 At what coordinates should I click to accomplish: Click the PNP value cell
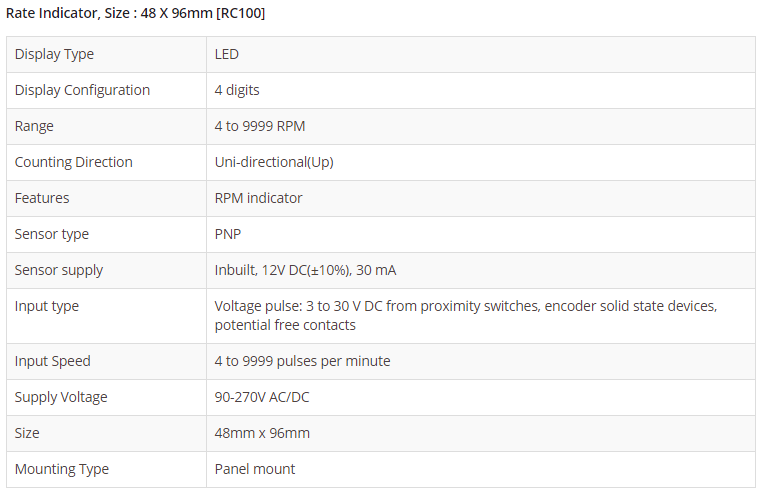coord(228,234)
